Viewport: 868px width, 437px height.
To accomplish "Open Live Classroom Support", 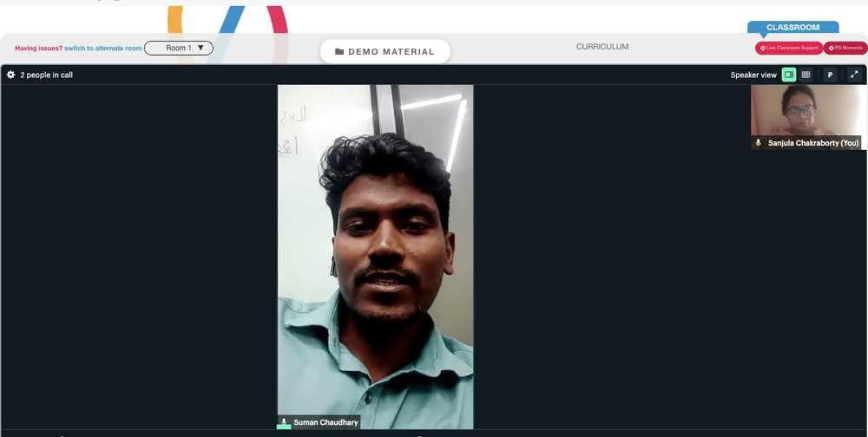I will tap(789, 49).
